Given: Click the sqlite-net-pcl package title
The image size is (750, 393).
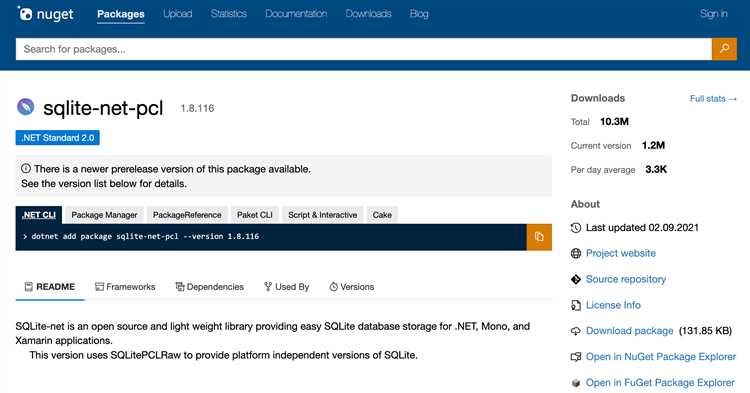Looking at the screenshot, I should [103, 108].
